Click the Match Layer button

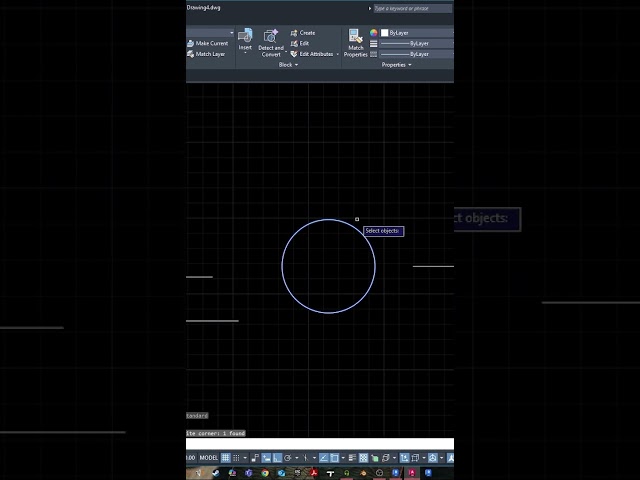tap(206, 54)
